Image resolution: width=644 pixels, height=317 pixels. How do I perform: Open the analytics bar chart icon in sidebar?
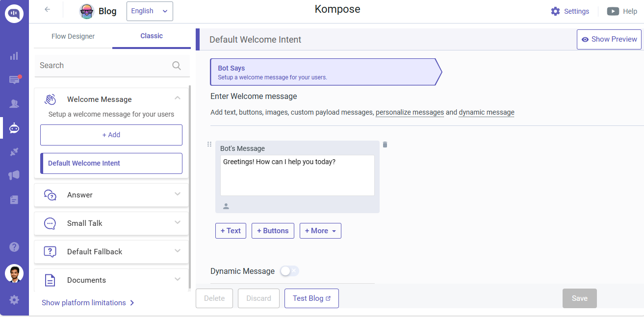[14, 56]
